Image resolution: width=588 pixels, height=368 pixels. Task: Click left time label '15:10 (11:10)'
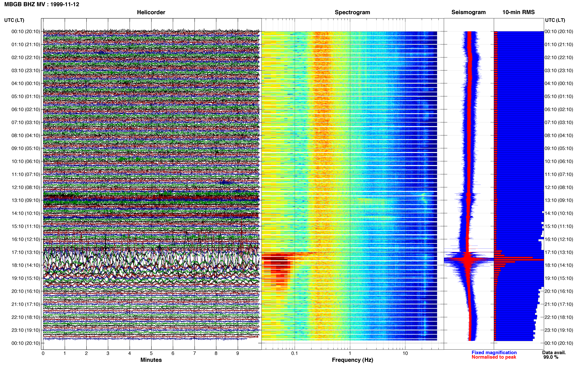click(x=26, y=226)
